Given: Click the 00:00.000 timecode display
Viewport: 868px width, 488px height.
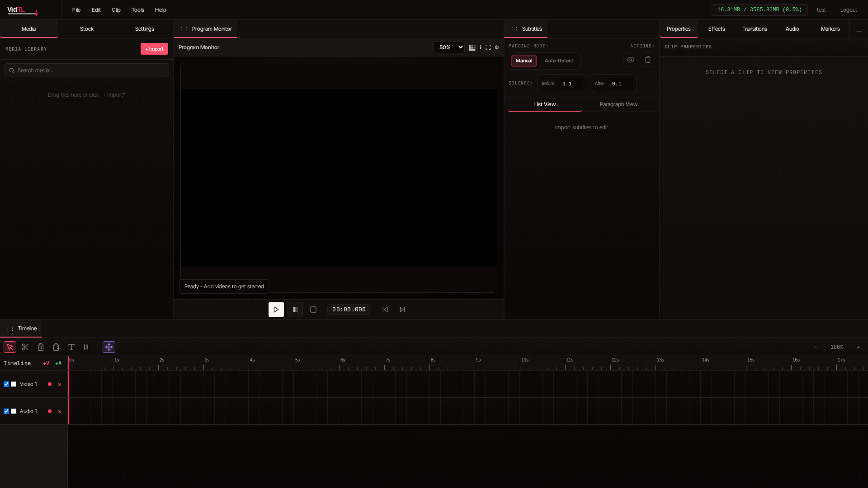Looking at the screenshot, I should 349,310.
